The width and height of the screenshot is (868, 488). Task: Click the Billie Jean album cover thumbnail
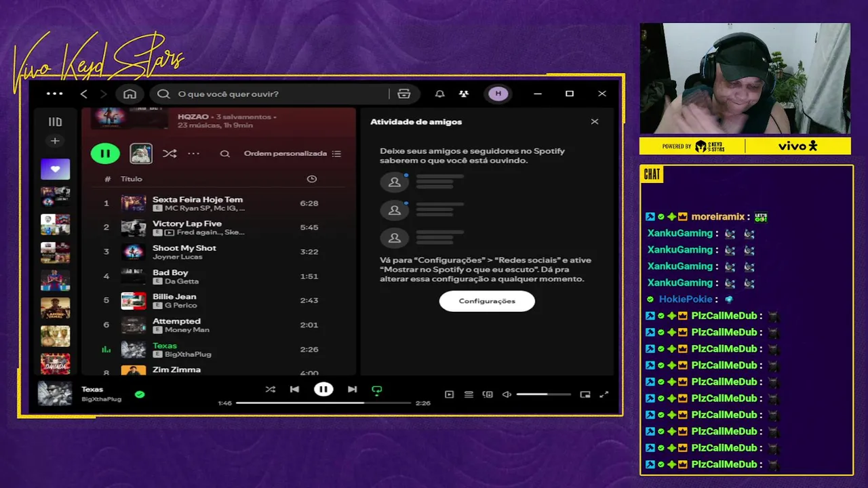(x=134, y=300)
